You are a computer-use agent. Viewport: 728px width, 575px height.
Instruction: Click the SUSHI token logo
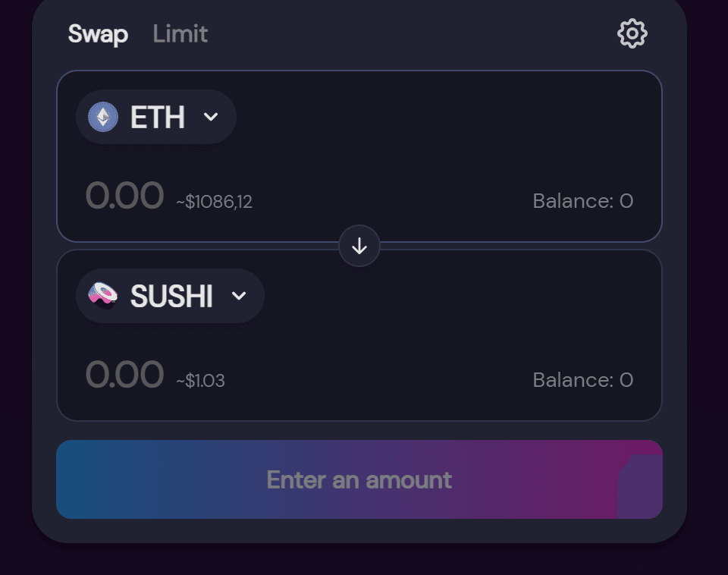pyautogui.click(x=103, y=295)
